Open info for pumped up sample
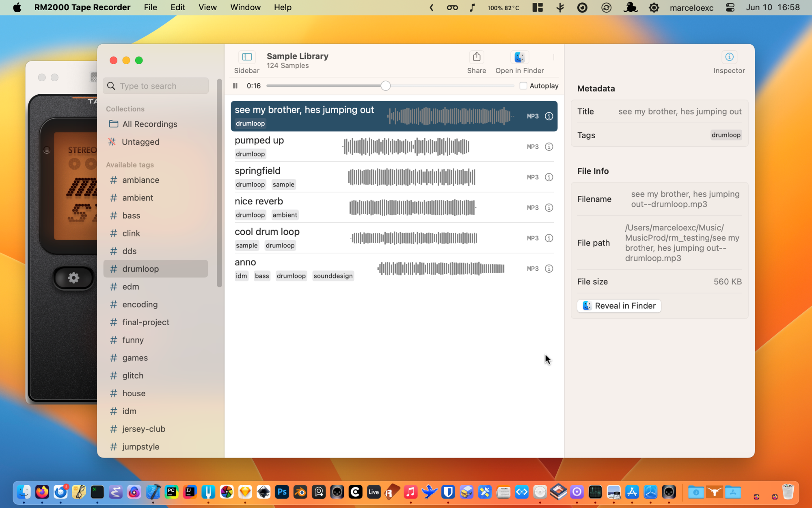812x508 pixels. pos(549,147)
